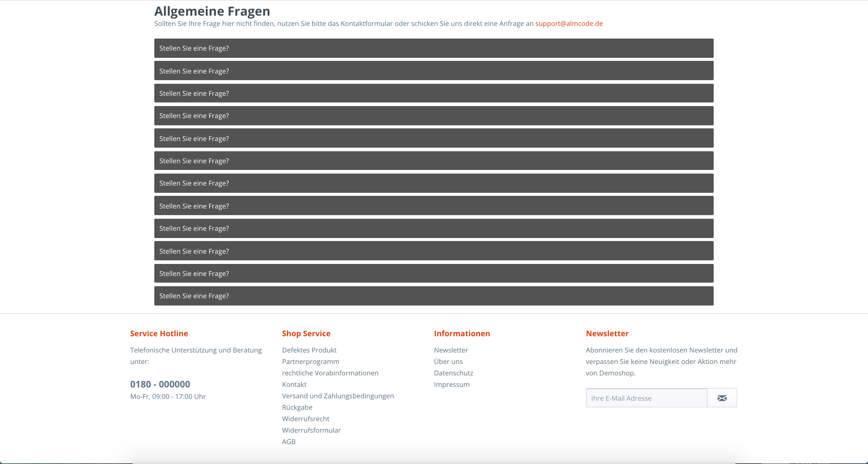Open the support@almcode.de email link
The height and width of the screenshot is (464, 868).
click(569, 24)
